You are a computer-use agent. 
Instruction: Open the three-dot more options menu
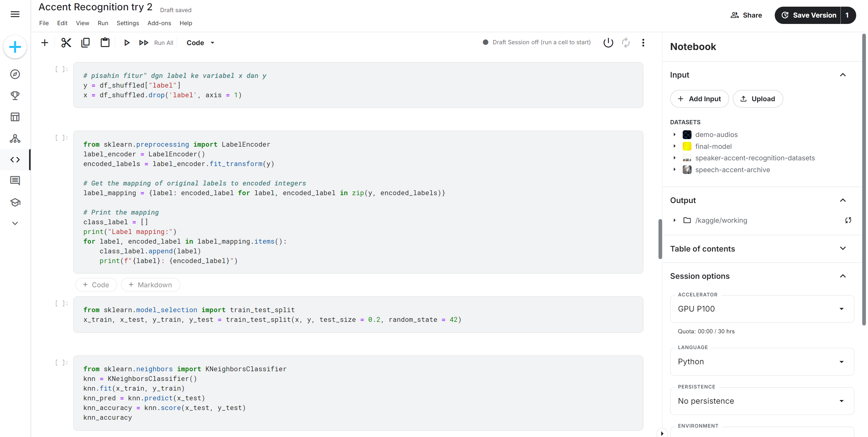[x=643, y=43]
